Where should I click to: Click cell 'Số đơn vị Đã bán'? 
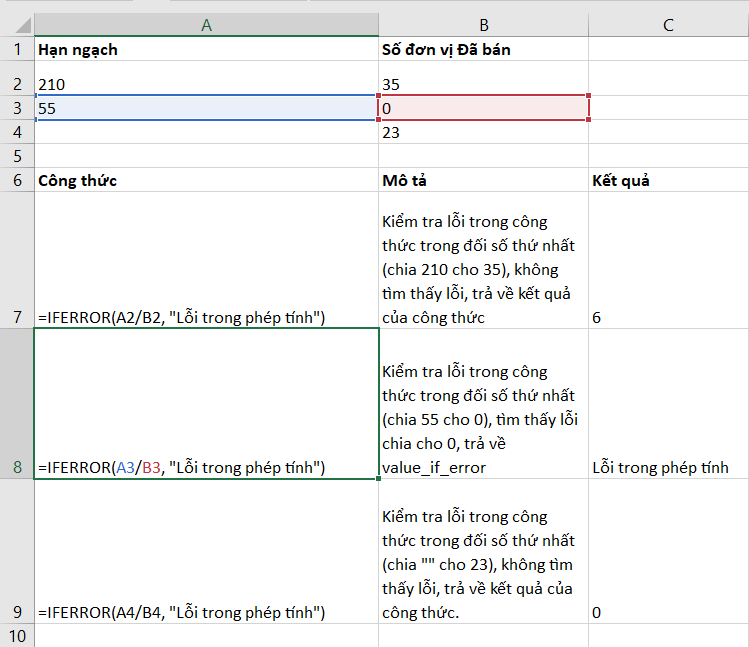(483, 49)
